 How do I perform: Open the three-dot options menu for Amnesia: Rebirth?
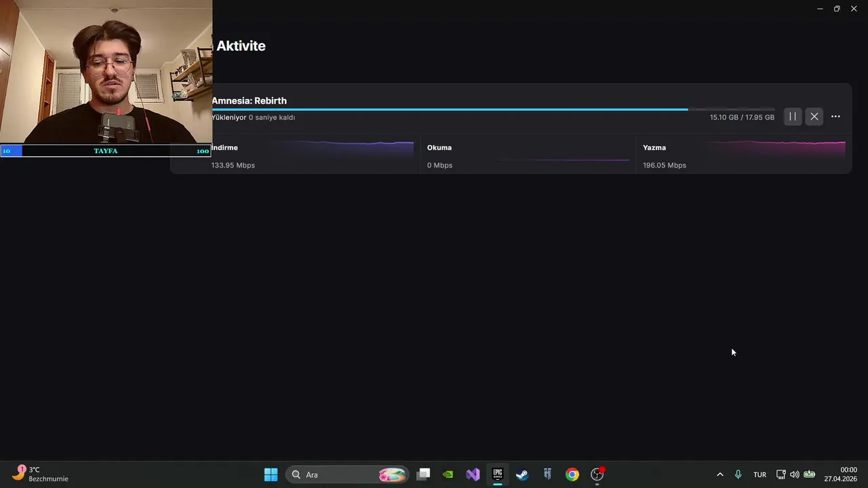point(835,117)
